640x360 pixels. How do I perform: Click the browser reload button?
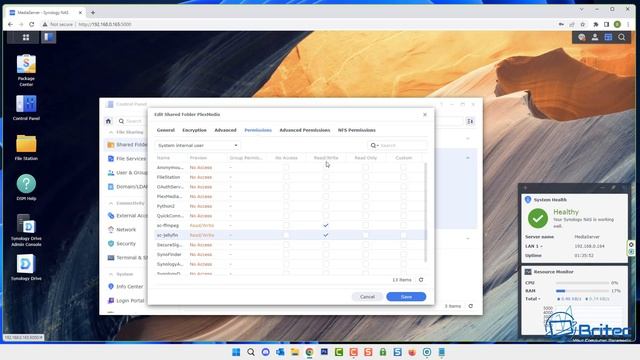31,24
